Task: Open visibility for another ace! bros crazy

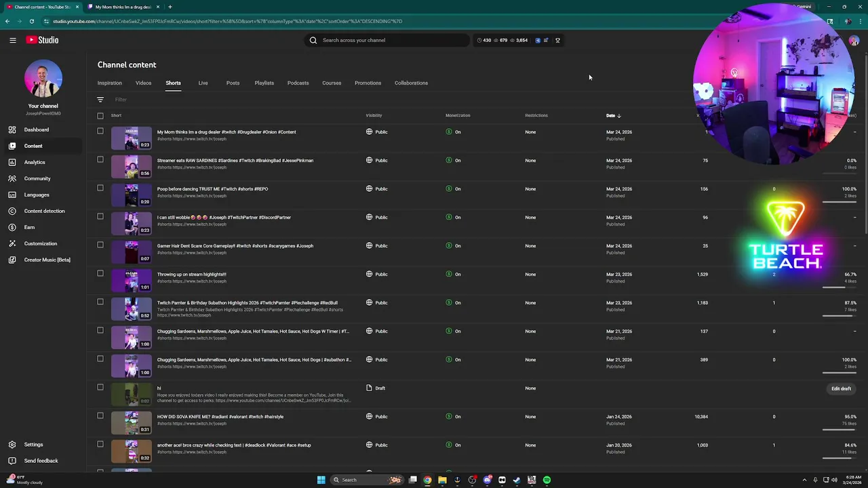Action: [377, 445]
